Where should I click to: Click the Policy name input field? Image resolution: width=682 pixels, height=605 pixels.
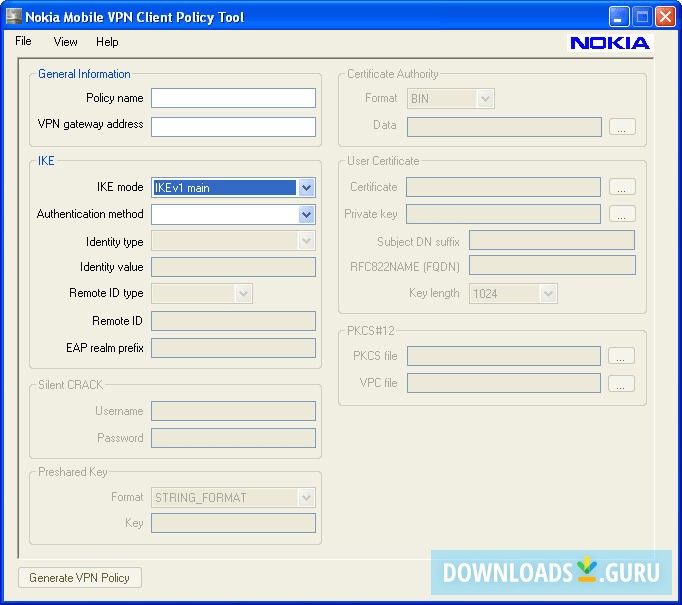pos(233,98)
